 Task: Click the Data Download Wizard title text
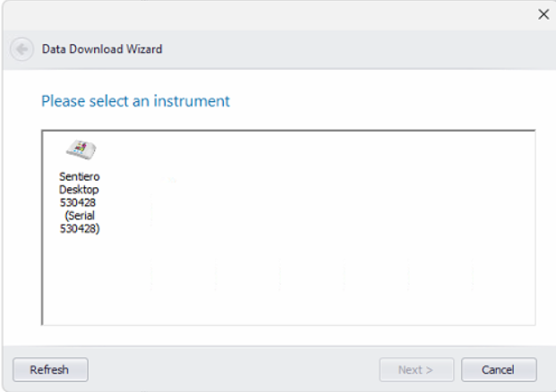coord(102,49)
